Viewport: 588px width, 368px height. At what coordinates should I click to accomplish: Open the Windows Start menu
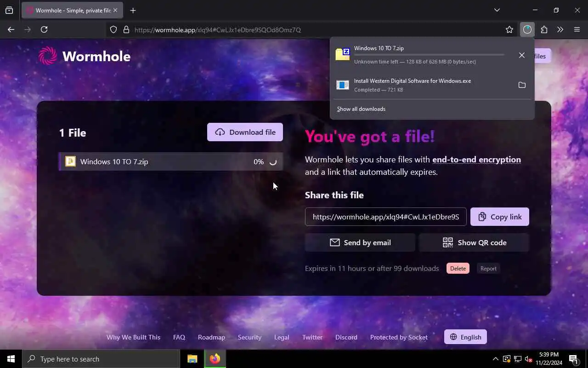click(11, 359)
